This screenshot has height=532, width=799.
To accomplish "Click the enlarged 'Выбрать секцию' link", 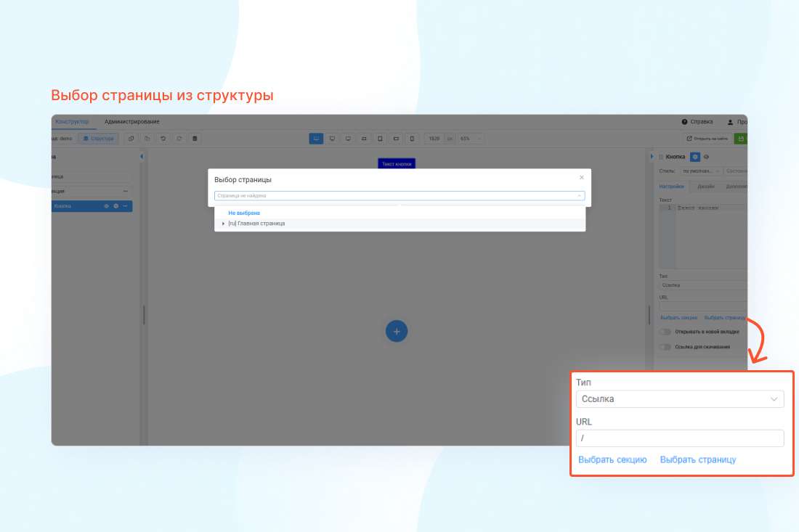I will click(x=612, y=459).
